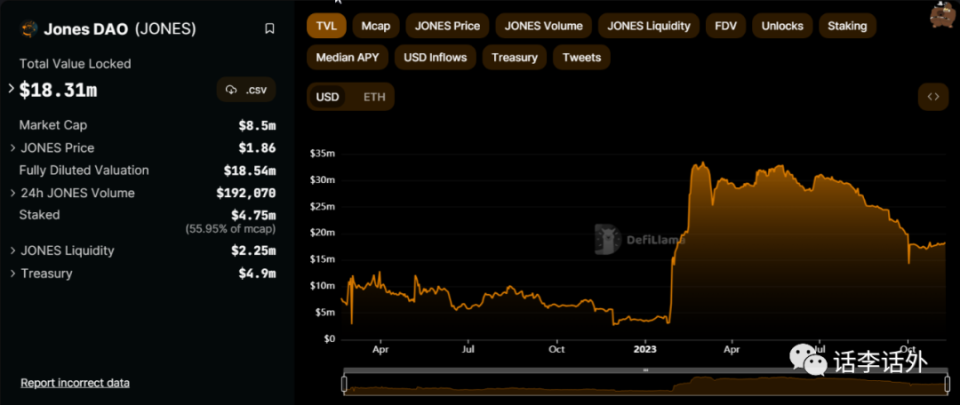Click the user avatar in top corner
This screenshot has width=960, height=405.
pyautogui.click(x=942, y=15)
